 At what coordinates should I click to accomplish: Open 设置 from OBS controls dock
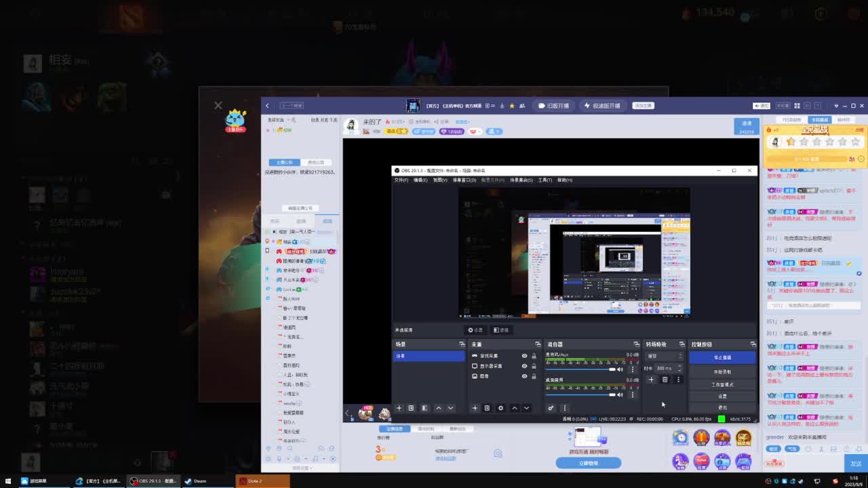click(722, 396)
